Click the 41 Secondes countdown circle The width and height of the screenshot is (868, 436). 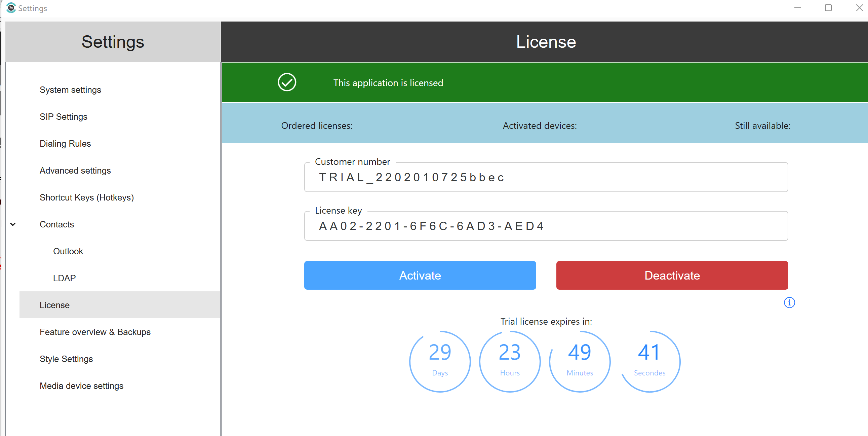click(649, 361)
